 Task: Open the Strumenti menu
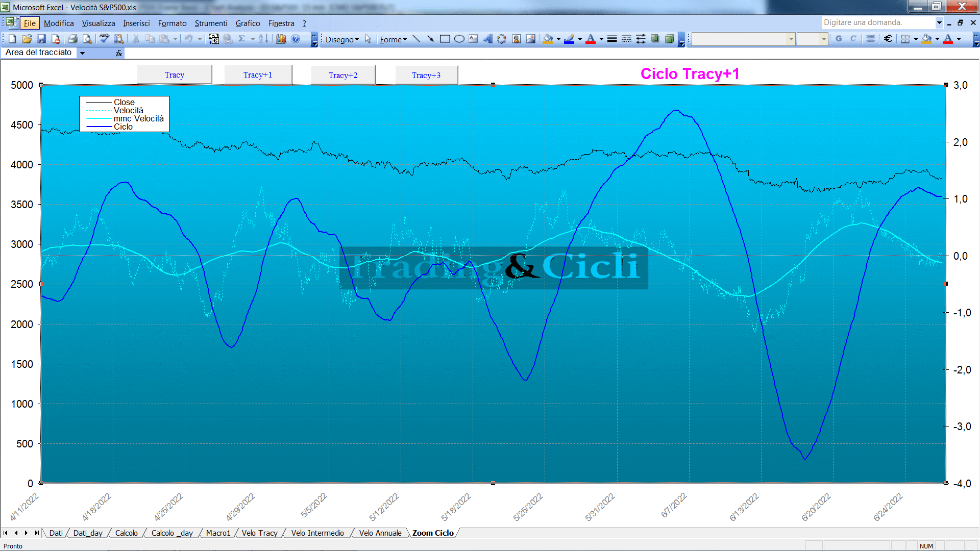pyautogui.click(x=211, y=23)
